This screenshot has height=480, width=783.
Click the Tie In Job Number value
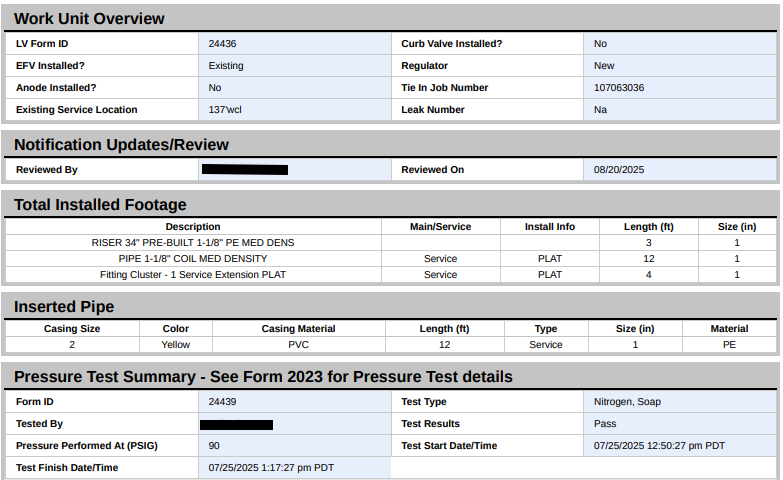619,88
